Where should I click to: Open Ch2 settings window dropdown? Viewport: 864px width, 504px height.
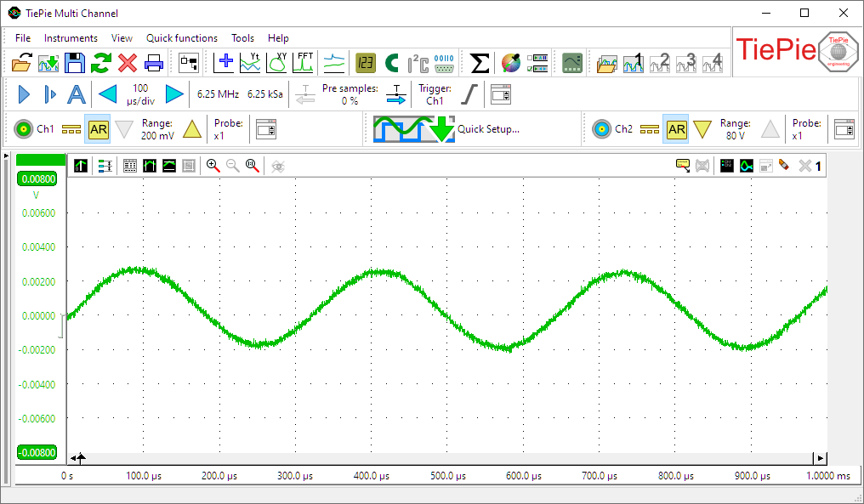pyautogui.click(x=844, y=129)
